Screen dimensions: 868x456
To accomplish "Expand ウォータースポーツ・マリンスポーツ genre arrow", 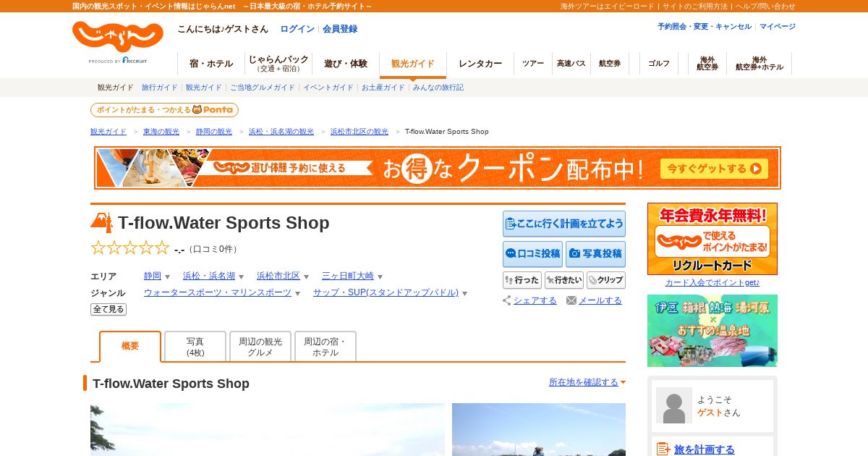I will (297, 294).
